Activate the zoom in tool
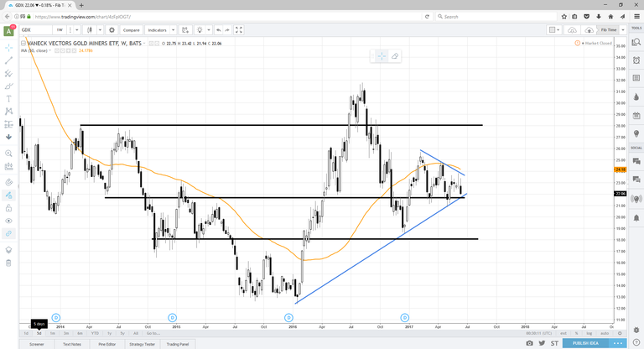 (x=8, y=154)
